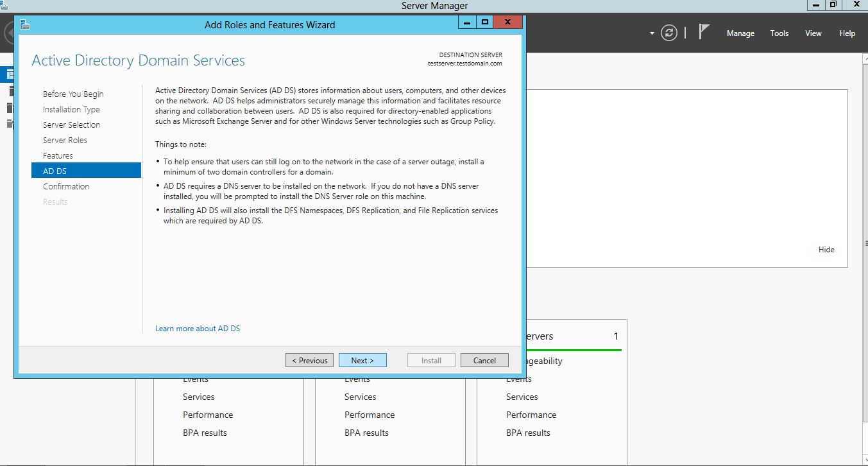Click the Refresh icon in Server Manager
This screenshot has width=868, height=466.
[669, 33]
